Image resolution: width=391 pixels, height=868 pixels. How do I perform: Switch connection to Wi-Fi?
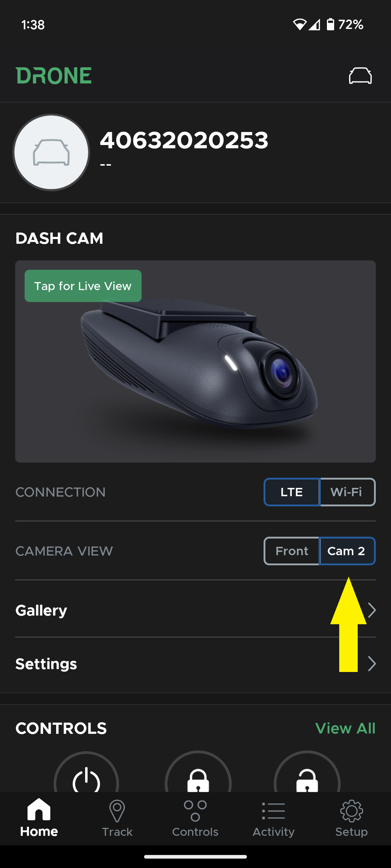[348, 492]
